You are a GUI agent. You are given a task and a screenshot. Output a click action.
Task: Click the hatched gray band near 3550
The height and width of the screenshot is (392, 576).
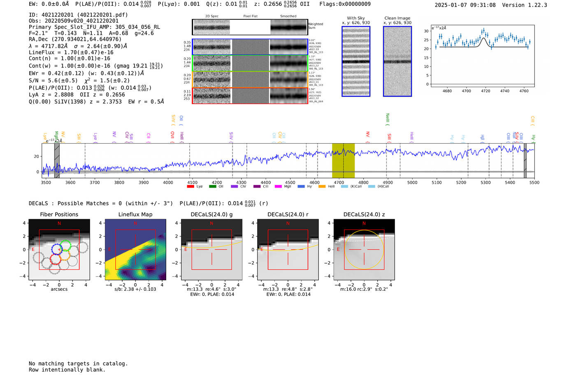pyautogui.click(x=57, y=161)
